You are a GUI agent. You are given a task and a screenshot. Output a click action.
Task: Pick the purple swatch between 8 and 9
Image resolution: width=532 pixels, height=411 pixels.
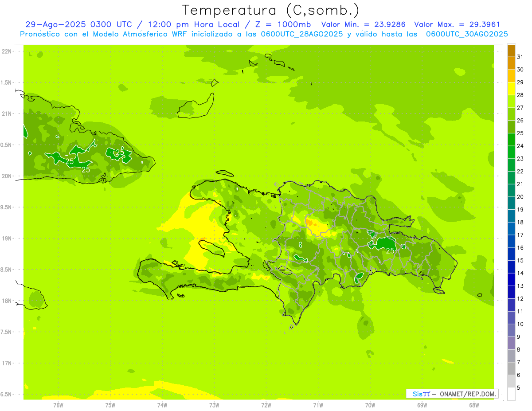click(511, 343)
